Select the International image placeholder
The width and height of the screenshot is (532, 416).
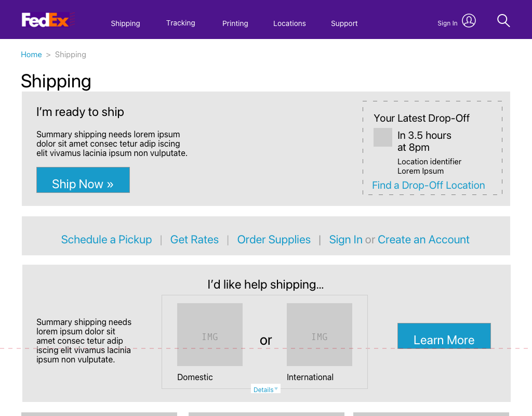click(320, 334)
